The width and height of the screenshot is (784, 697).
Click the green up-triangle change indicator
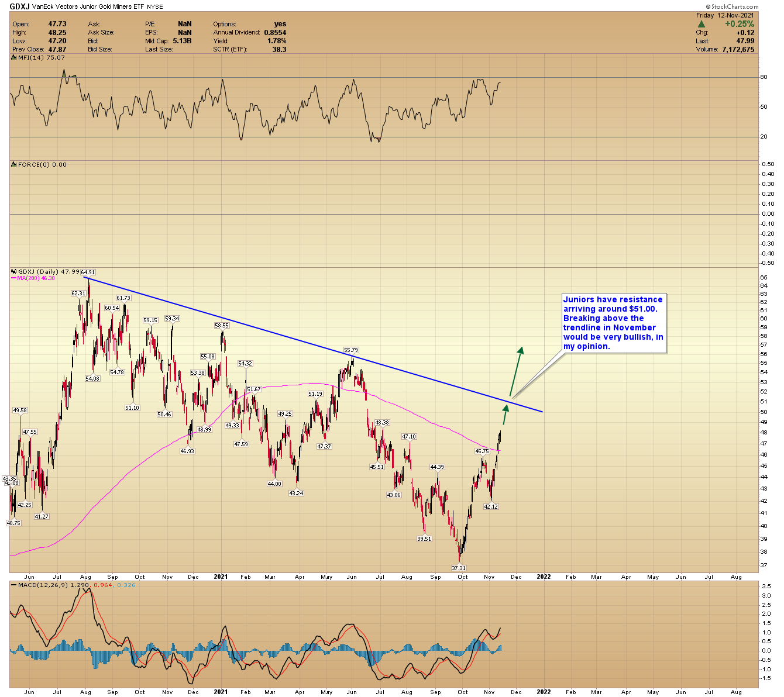click(x=701, y=24)
